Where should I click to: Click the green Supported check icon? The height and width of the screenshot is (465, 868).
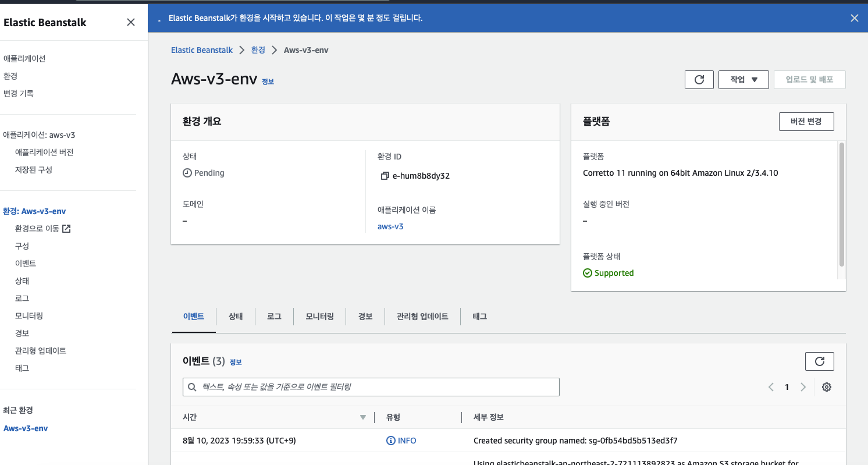pos(587,273)
